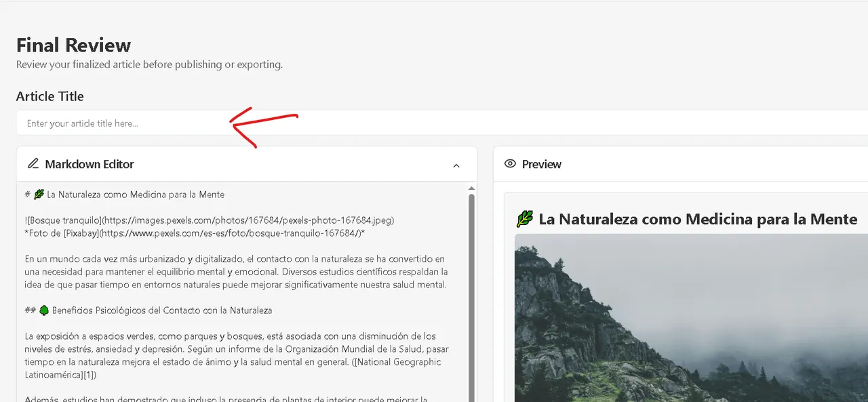Click the 'Preview' panel title
Viewport: 868px width, 402px height.
coord(542,164)
